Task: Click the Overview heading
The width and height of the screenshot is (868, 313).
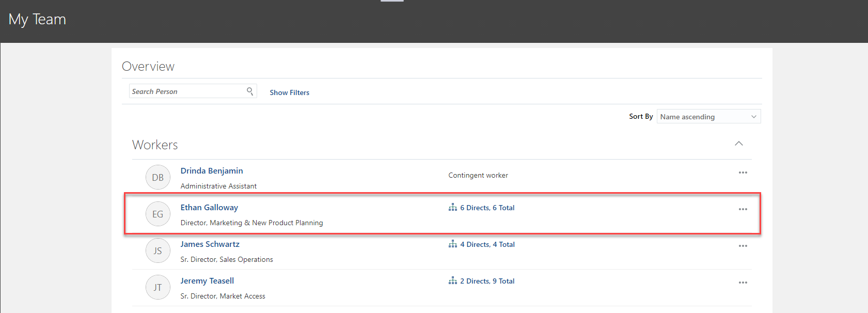Action: pos(148,67)
